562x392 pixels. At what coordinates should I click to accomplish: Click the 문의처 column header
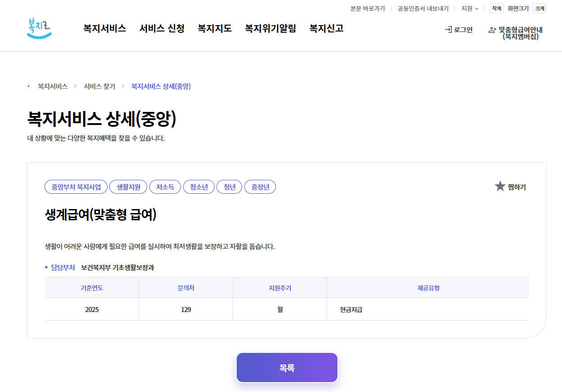186,288
